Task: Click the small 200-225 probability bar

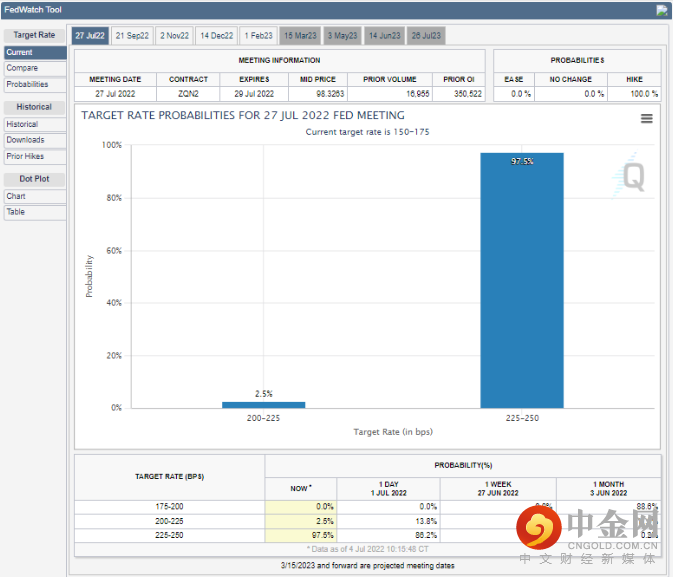Action: coord(263,404)
